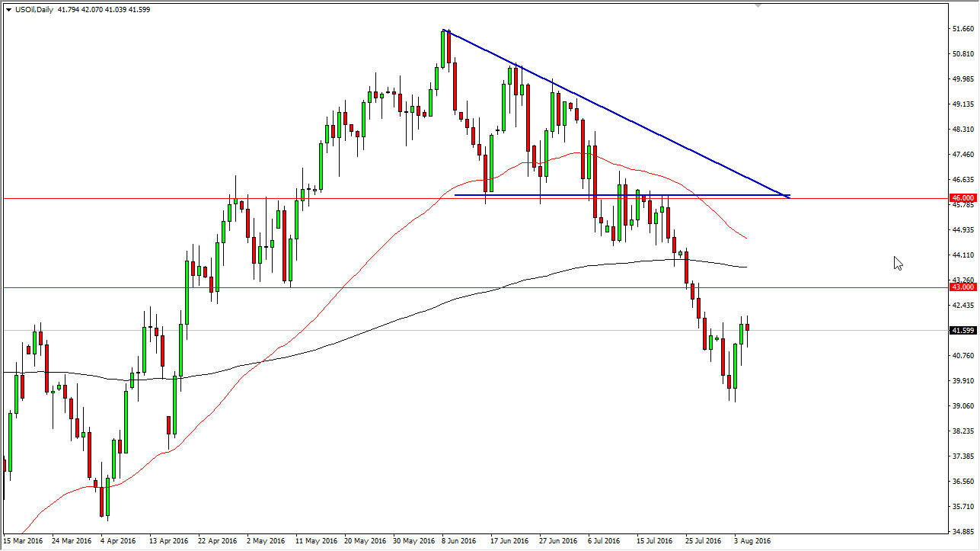This screenshot has height=551, width=980.
Task: Select the red 46.000 price level tag
Action: tap(962, 197)
